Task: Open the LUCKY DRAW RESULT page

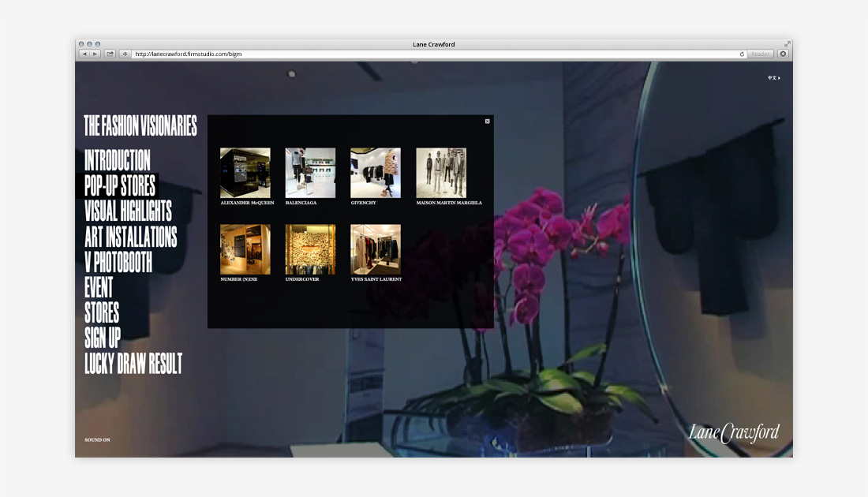Action: coord(134,365)
